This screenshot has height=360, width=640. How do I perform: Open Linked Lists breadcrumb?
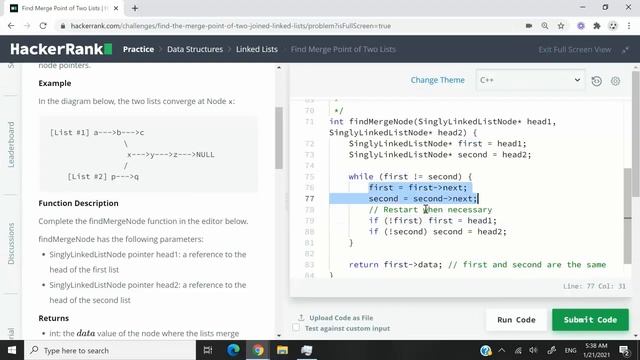(257, 49)
